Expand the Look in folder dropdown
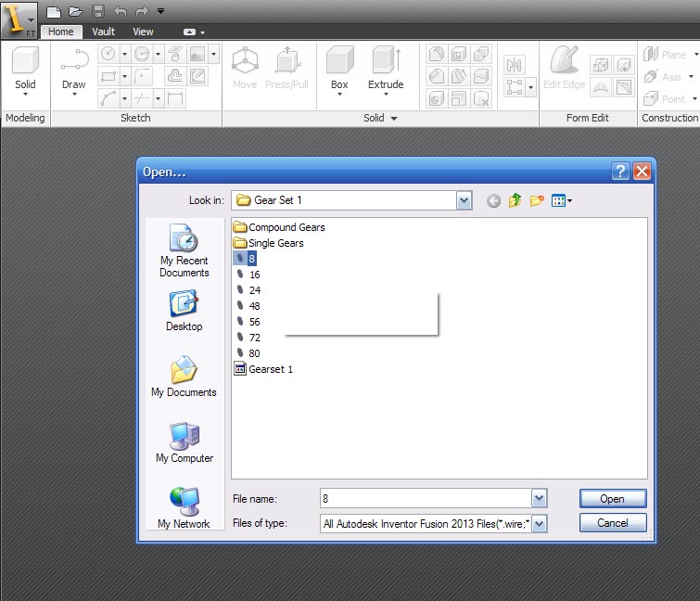 click(x=464, y=200)
